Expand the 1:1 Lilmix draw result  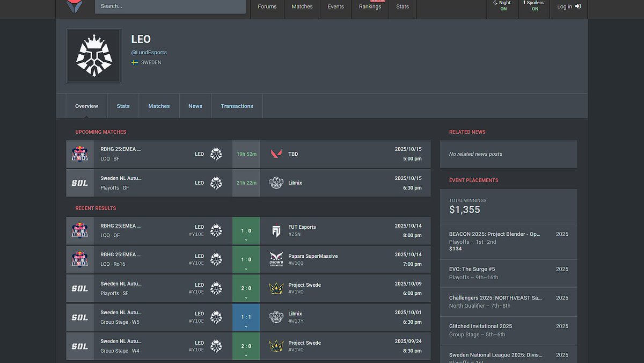[246, 317]
